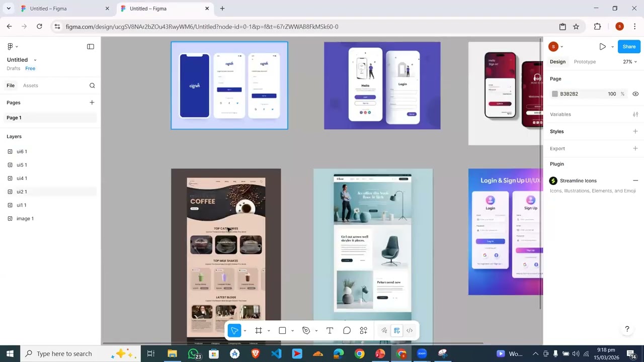644x362 pixels.
Task: Add a new style
Action: (x=635, y=131)
